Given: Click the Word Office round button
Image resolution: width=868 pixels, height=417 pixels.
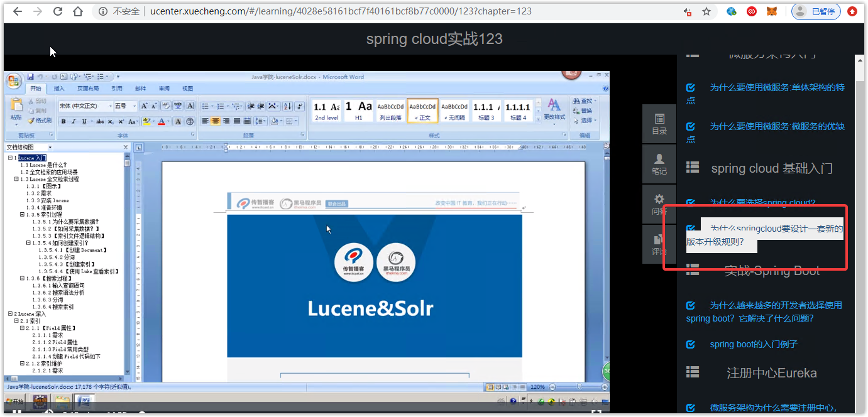Looking at the screenshot, I should [x=14, y=81].
